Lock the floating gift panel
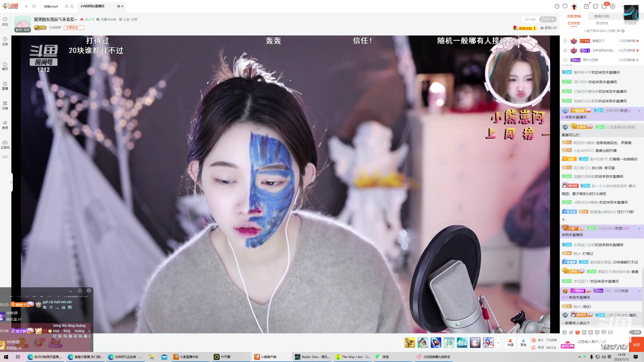The height and width of the screenshot is (362, 644). pyautogui.click(x=79, y=291)
